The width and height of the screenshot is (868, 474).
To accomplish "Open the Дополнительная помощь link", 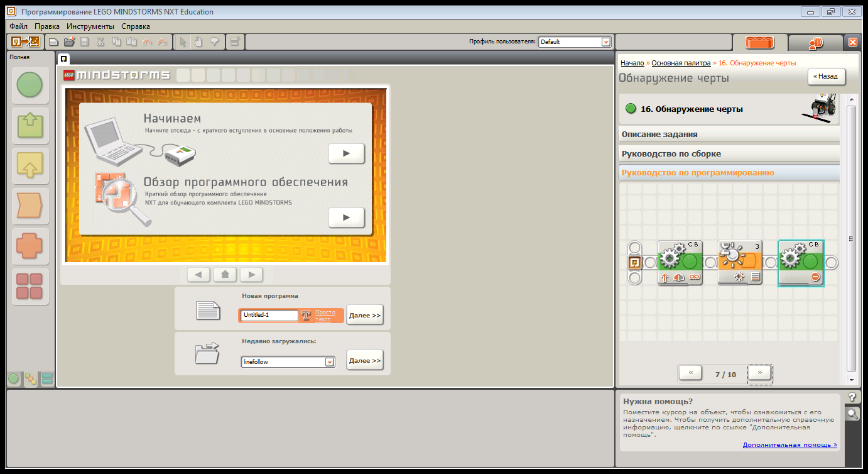I will [790, 444].
